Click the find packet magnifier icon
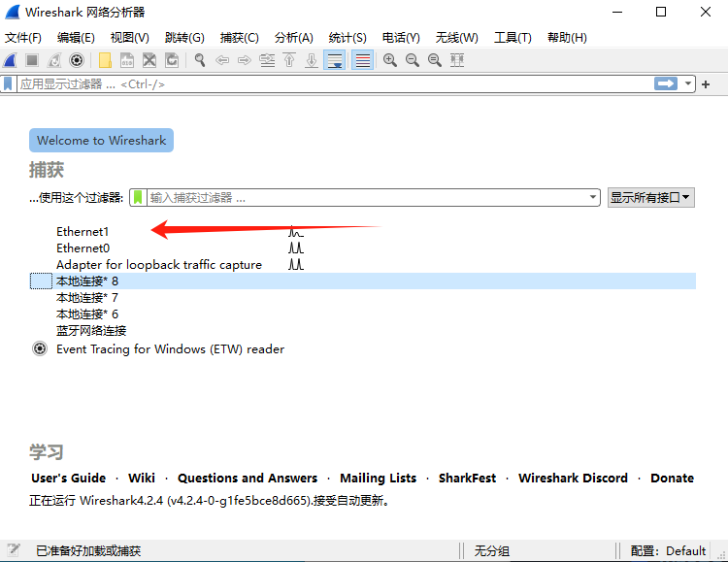 pyautogui.click(x=200, y=60)
